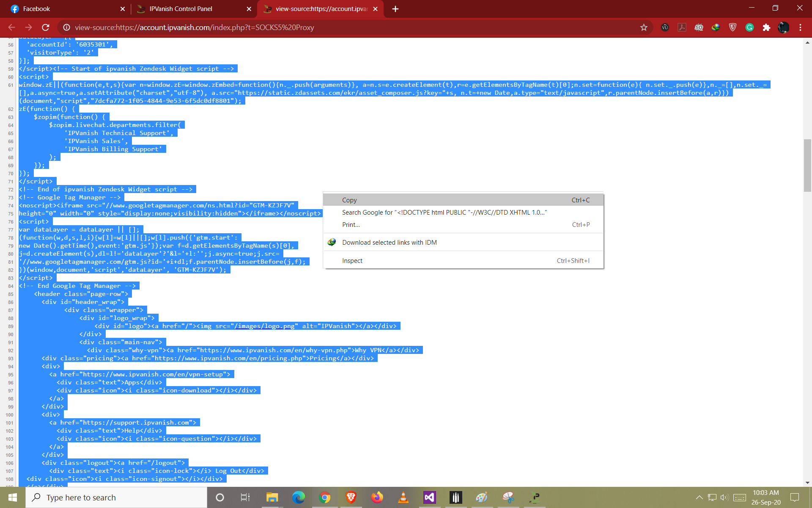Choose Copy from the context menu

(463, 200)
